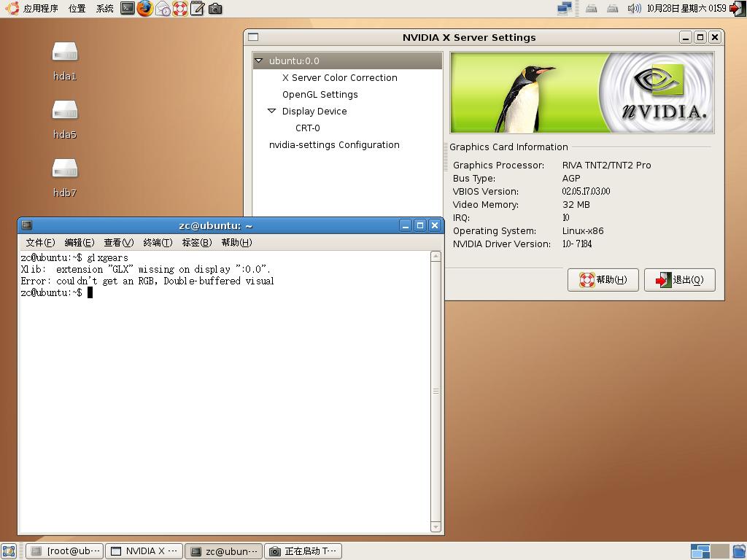Select X Server Color Correction
Image resolution: width=747 pixels, height=560 pixels.
(340, 77)
